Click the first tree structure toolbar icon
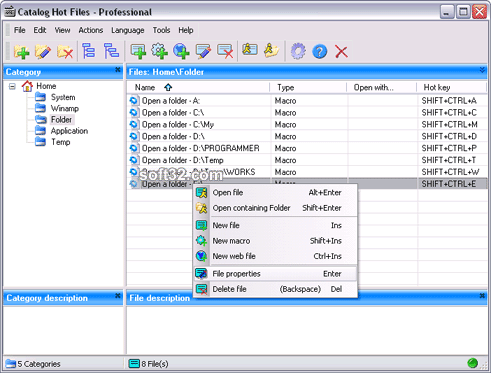Viewport: 491px width, 373px height. coord(89,51)
